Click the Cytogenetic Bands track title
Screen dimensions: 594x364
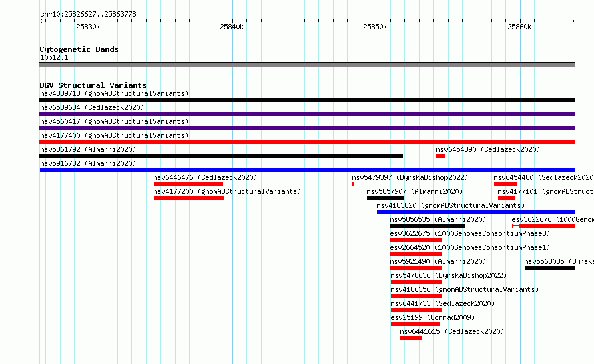click(x=79, y=49)
